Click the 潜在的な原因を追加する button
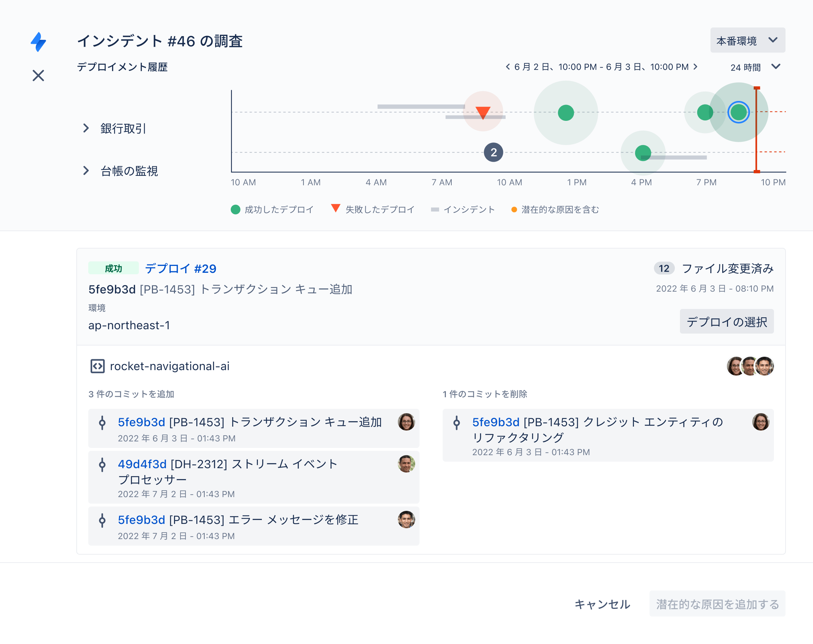 tap(717, 604)
